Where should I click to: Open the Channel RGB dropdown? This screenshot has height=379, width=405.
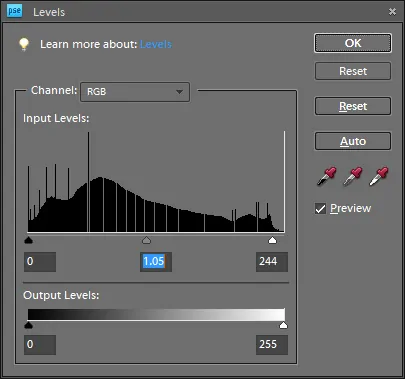135,92
